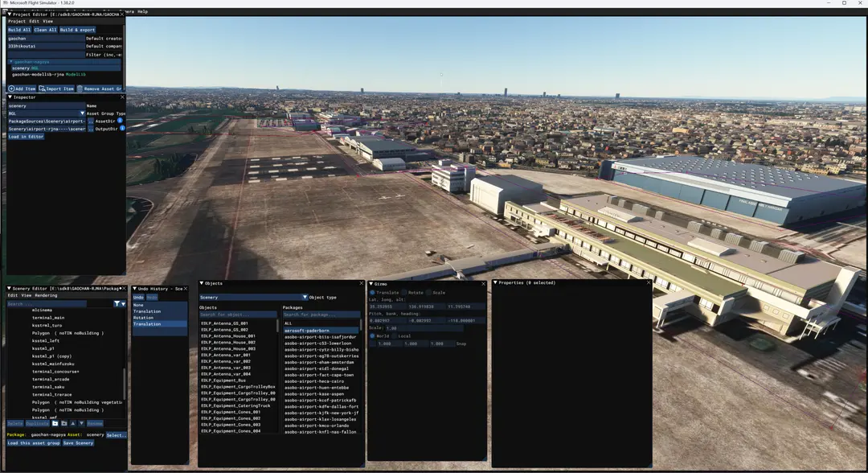
Task: Collapse the gaochan-nagoya package tree node
Action: (x=11, y=62)
